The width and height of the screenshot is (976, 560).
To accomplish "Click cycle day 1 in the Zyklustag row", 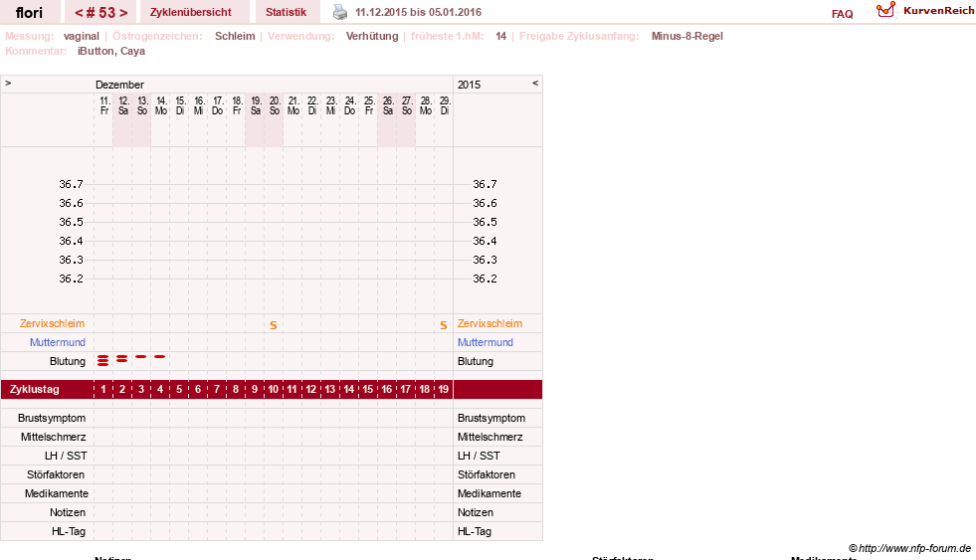I will click(103, 390).
